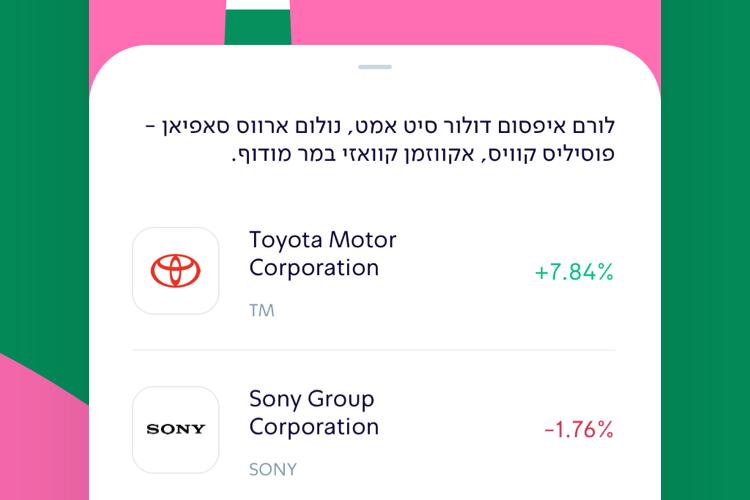Click the second line of Hebrew description

(x=423, y=155)
